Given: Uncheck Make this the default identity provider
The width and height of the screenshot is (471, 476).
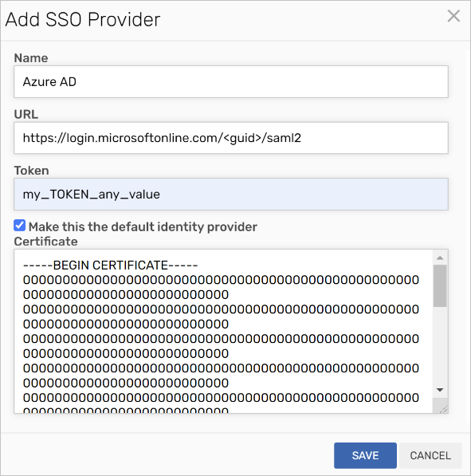Looking at the screenshot, I should click(x=20, y=226).
